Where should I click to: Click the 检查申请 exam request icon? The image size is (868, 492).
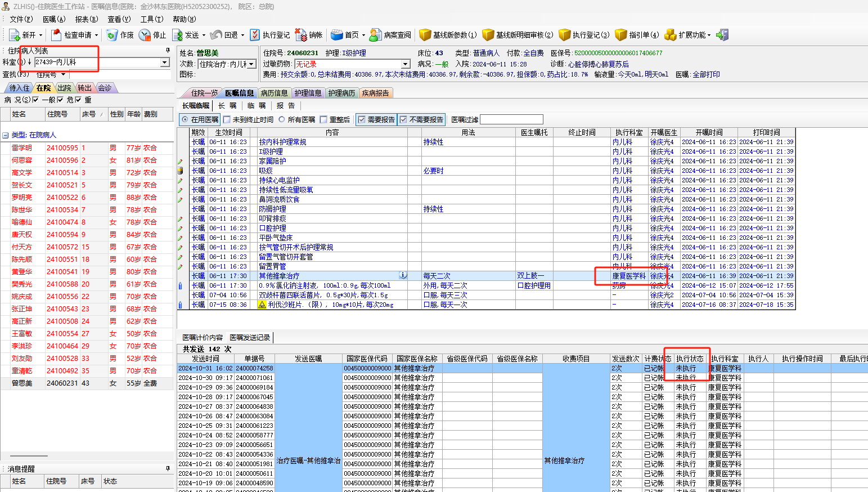click(x=56, y=35)
